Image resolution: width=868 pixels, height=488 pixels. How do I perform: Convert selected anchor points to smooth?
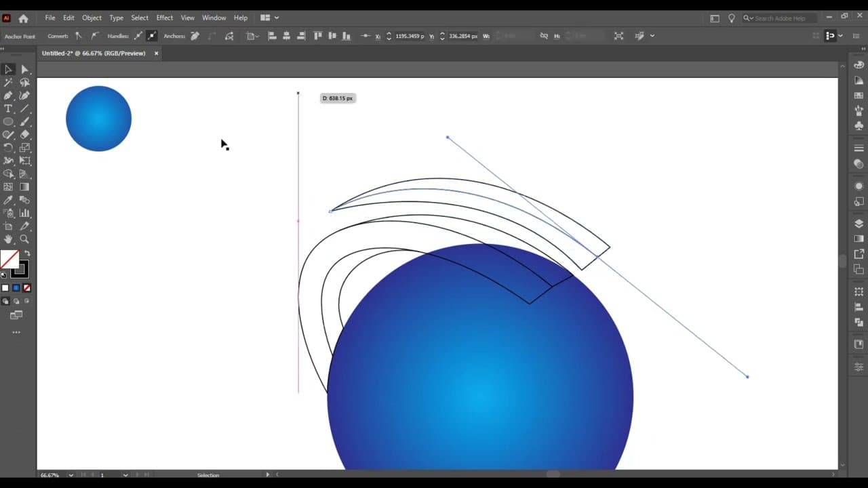94,36
